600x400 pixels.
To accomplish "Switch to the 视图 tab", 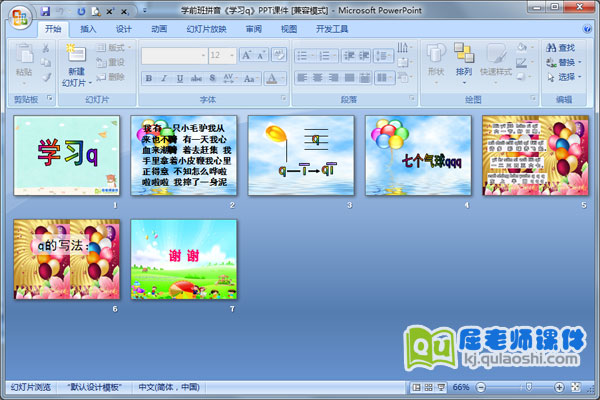I will 289,29.
